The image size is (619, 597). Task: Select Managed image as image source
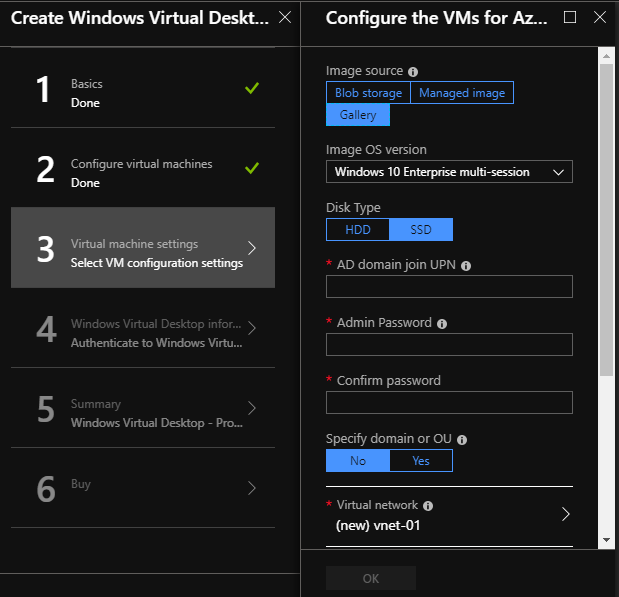coord(462,93)
